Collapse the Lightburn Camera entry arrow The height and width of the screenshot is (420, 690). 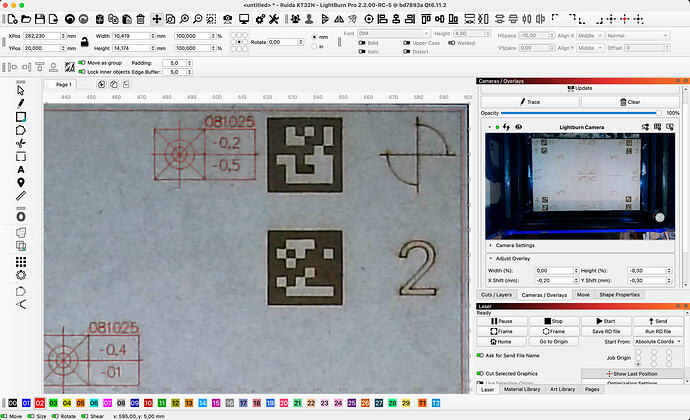[x=489, y=127]
